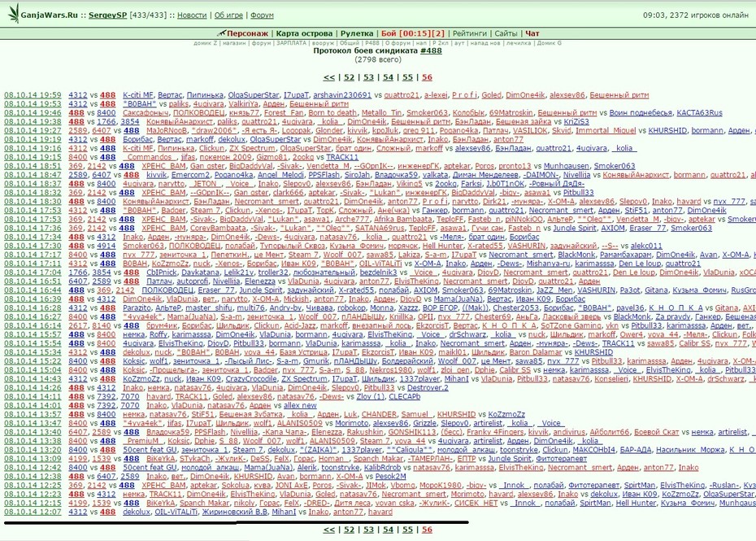Click player Baron Dalamar in the 15:34 row
Screen dimensions: 756x541
point(536,351)
